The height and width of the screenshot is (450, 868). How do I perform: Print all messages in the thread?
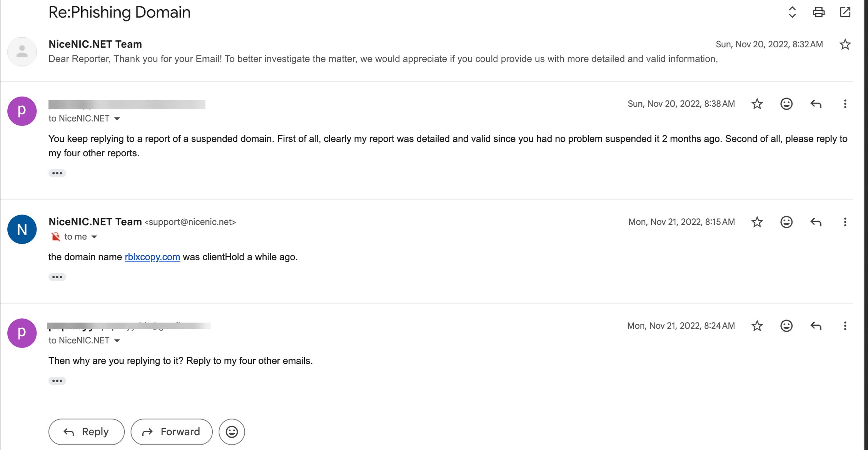pos(818,12)
